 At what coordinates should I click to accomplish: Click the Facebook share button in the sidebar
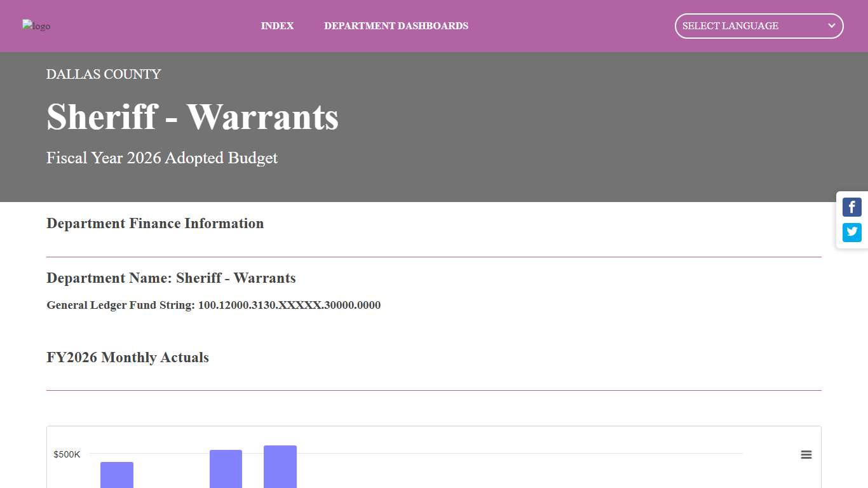(x=851, y=207)
